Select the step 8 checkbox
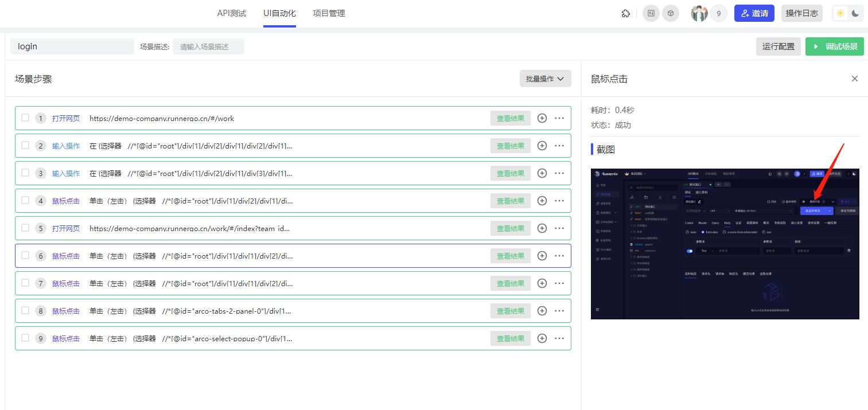Viewport: 868px width, 410px height. (x=25, y=310)
